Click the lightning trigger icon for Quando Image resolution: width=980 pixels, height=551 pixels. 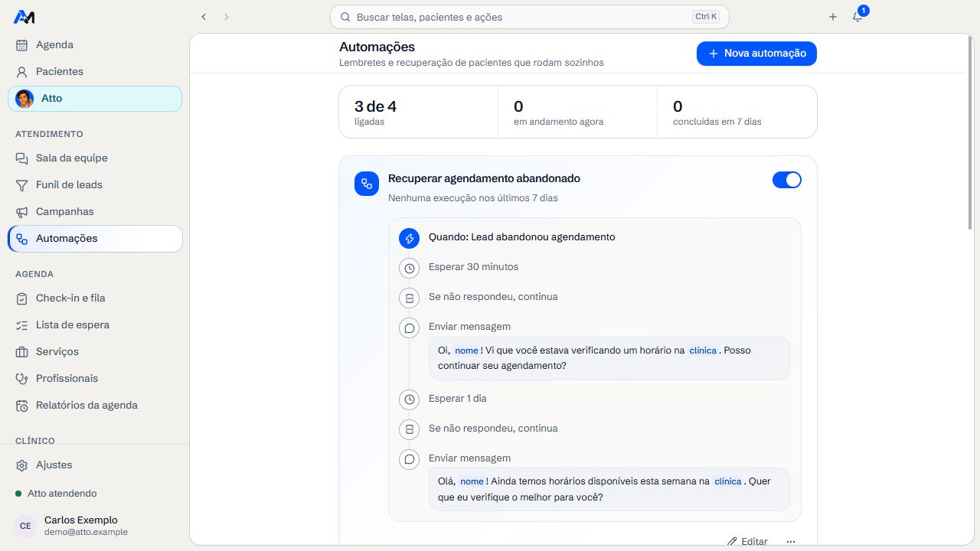[410, 239]
